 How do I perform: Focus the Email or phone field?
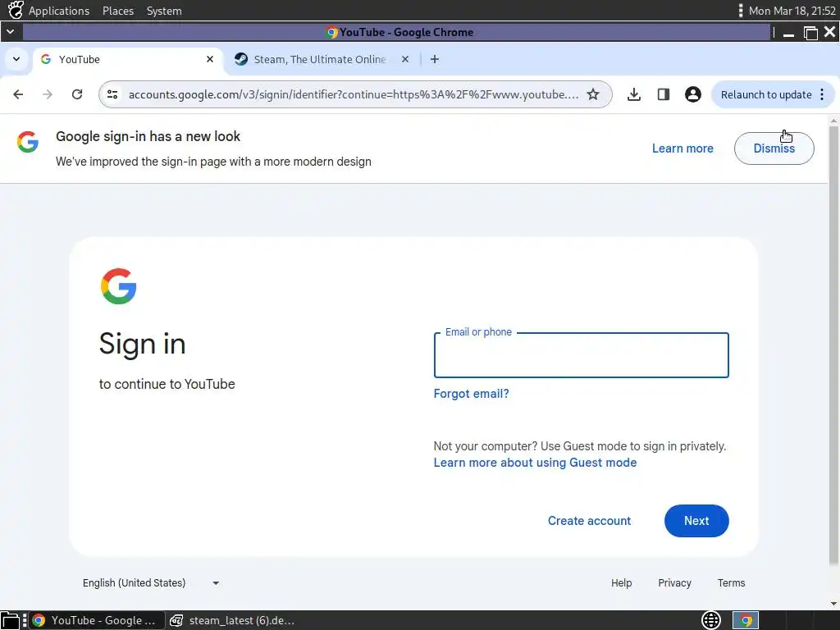[x=582, y=355]
